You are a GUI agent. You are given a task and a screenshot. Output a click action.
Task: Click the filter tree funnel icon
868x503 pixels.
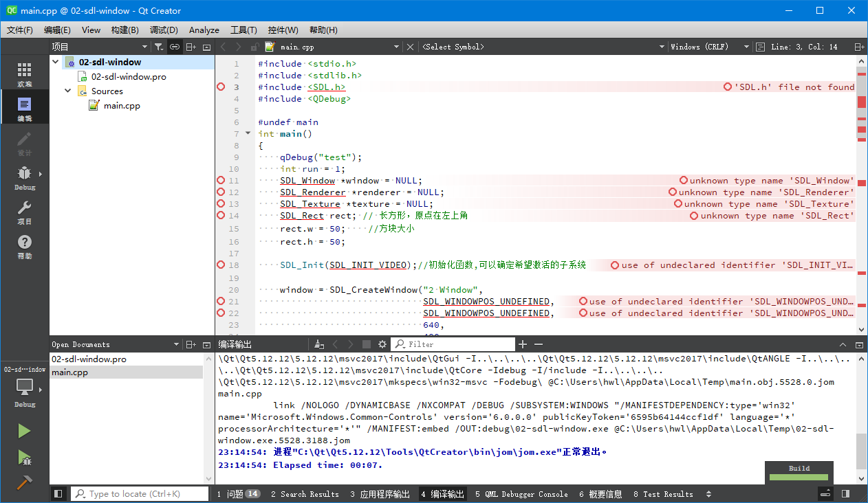click(159, 47)
